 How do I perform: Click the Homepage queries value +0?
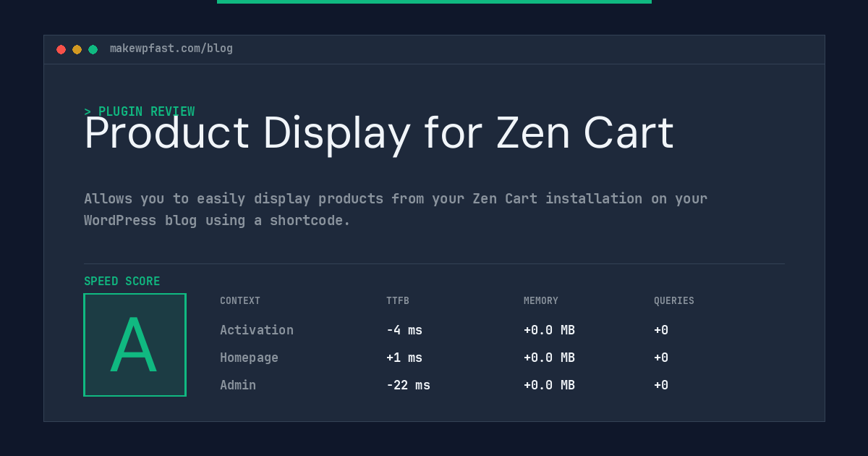(661, 358)
